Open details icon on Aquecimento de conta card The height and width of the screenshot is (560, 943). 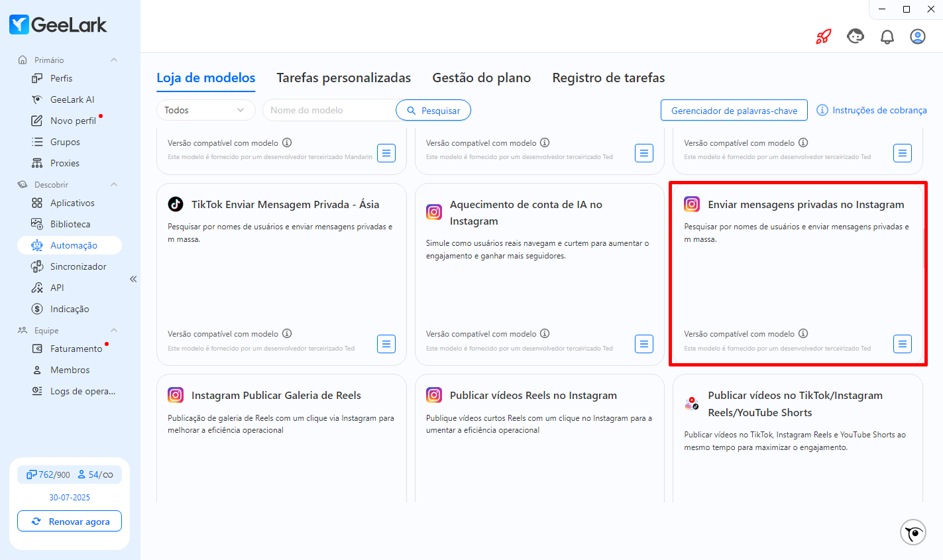coord(644,344)
